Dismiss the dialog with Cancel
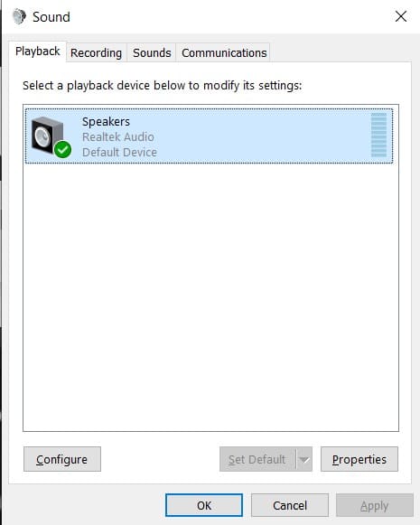 pyautogui.click(x=290, y=505)
